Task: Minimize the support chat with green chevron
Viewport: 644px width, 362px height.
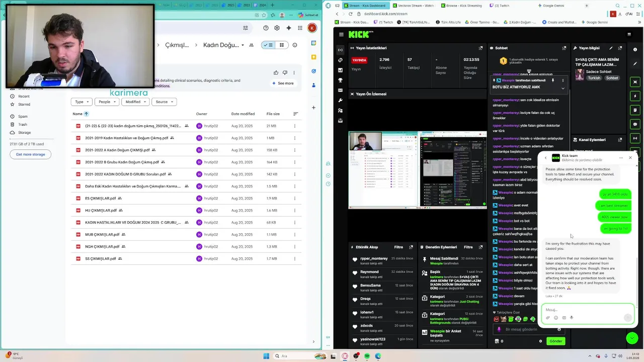Action: pos(632,338)
